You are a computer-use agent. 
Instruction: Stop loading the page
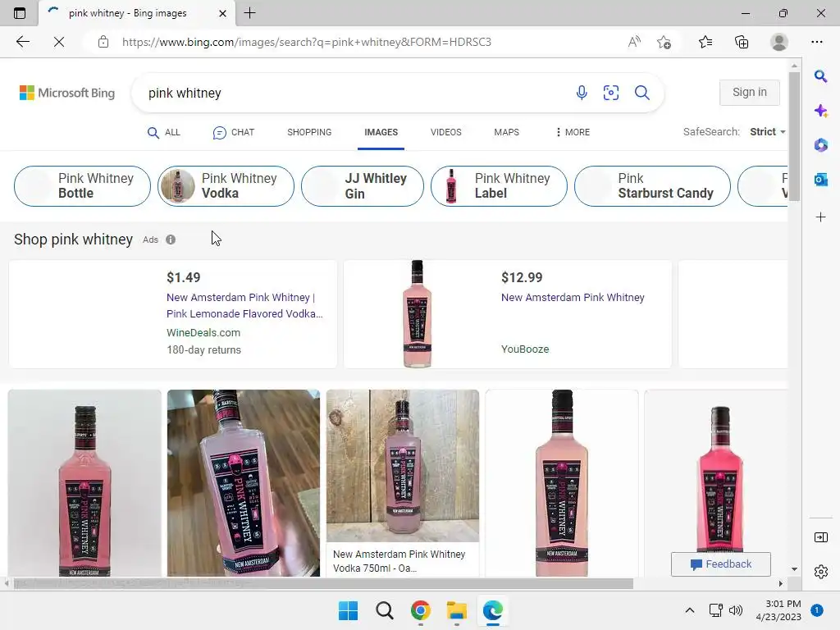pos(59,42)
